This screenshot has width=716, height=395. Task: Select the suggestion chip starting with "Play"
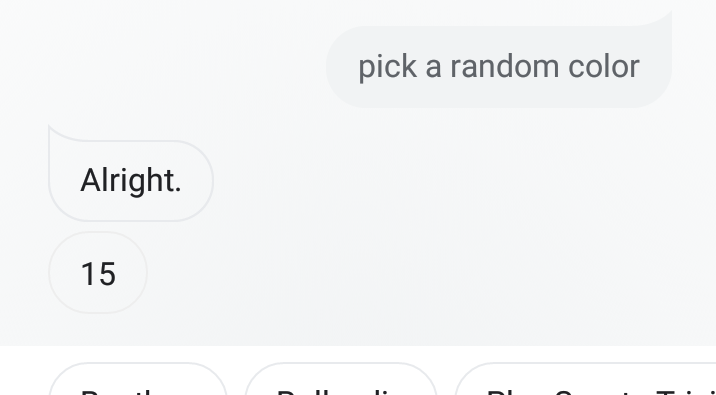pos(585,380)
